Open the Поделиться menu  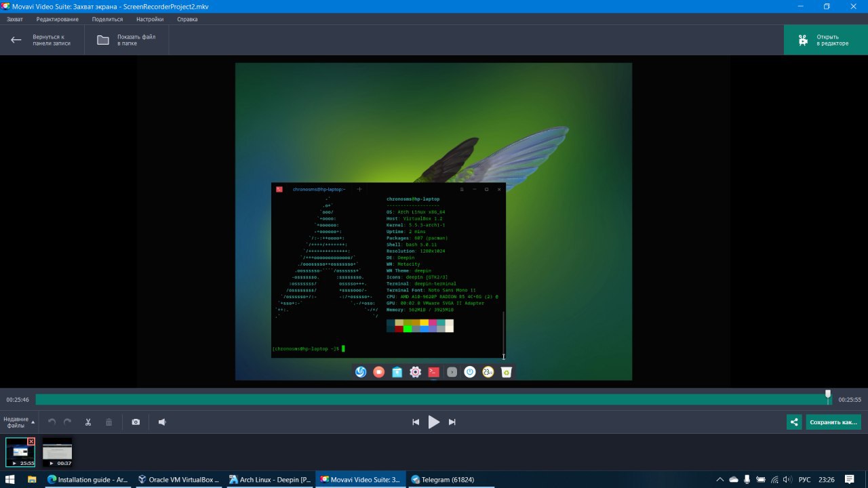[x=107, y=19]
